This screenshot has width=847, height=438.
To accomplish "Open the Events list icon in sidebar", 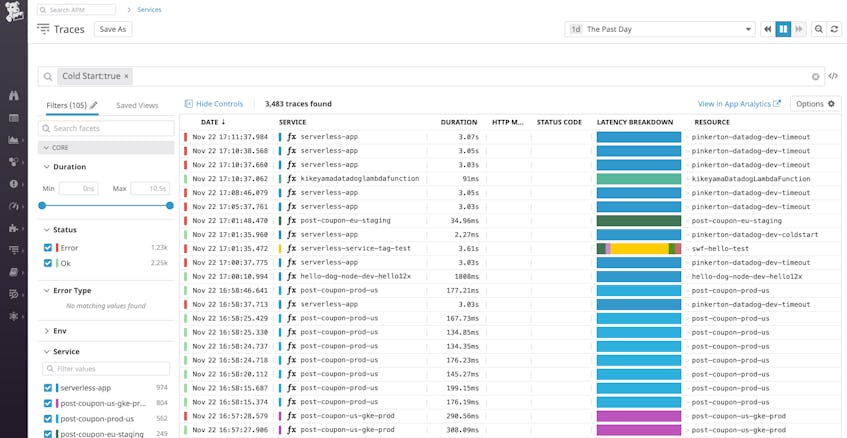I will click(x=14, y=118).
